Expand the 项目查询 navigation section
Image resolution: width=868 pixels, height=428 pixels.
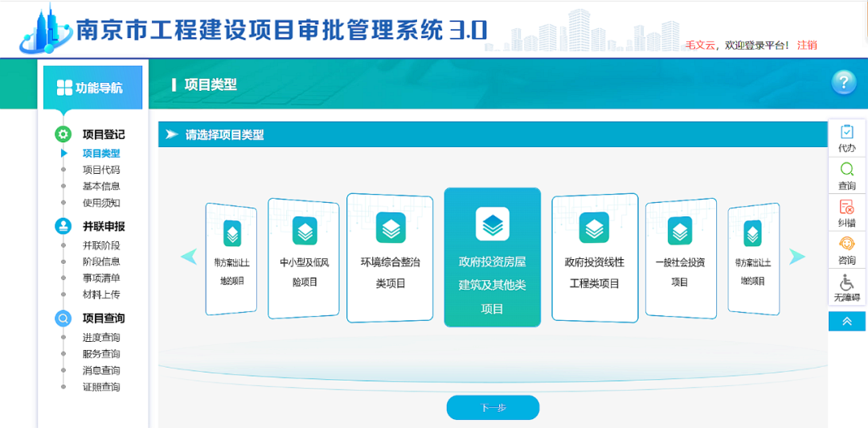point(103,318)
